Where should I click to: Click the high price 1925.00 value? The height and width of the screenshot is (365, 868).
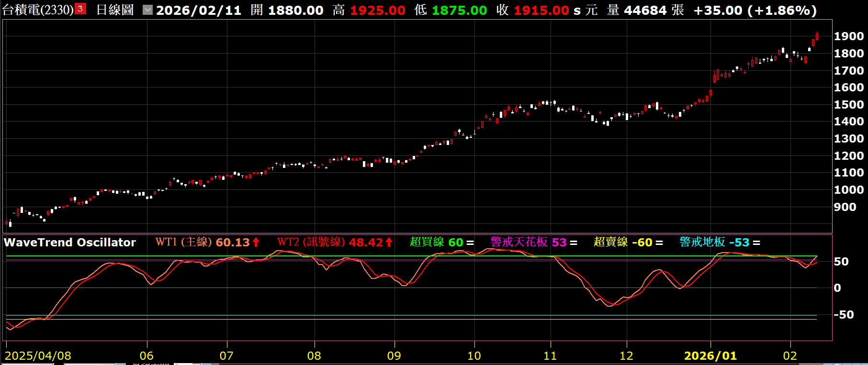(377, 10)
